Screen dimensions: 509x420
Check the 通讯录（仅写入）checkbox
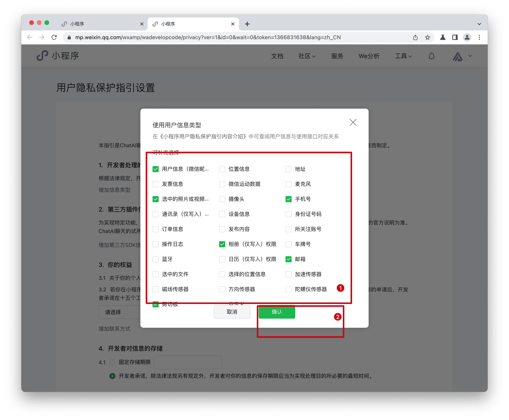[156, 214]
